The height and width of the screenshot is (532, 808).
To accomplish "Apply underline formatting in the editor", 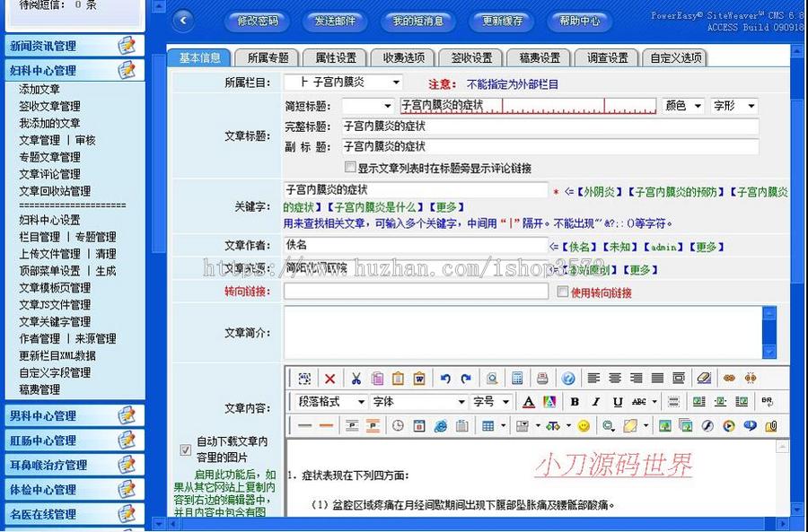I will point(618,402).
